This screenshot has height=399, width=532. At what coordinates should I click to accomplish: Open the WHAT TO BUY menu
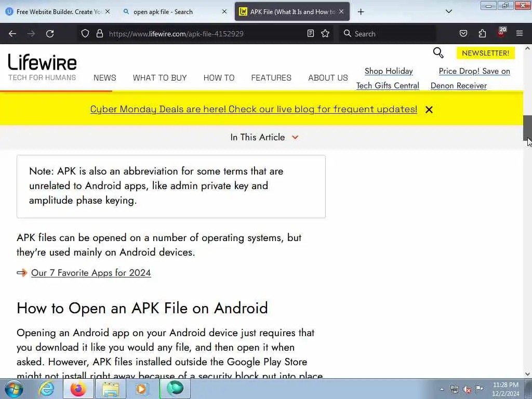(160, 78)
